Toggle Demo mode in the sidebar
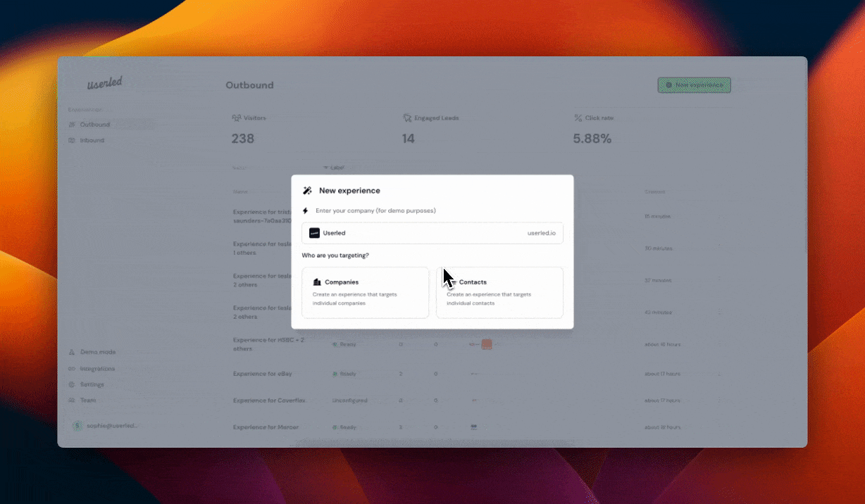The height and width of the screenshot is (504, 865). pos(97,352)
